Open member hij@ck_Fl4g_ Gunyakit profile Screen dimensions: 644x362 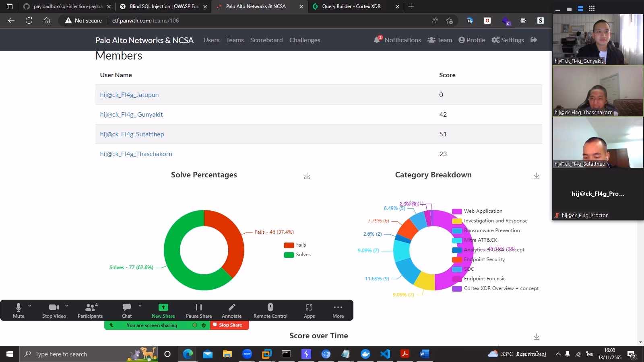tap(131, 114)
